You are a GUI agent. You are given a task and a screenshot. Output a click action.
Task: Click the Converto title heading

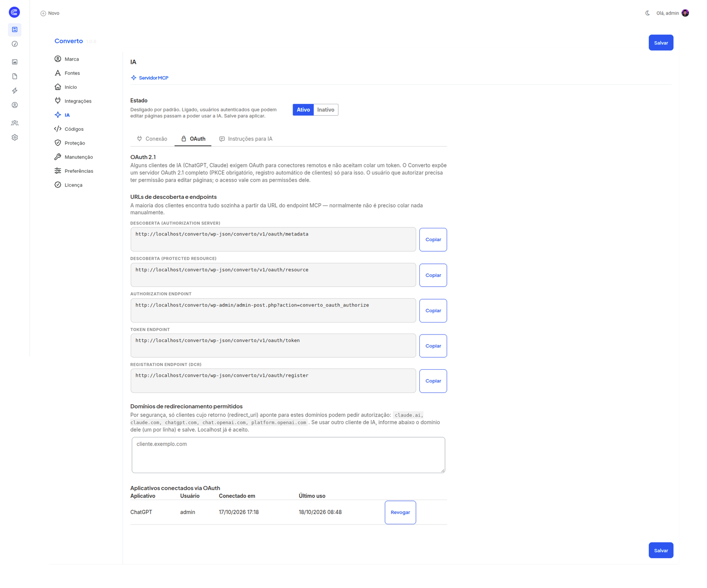click(68, 41)
